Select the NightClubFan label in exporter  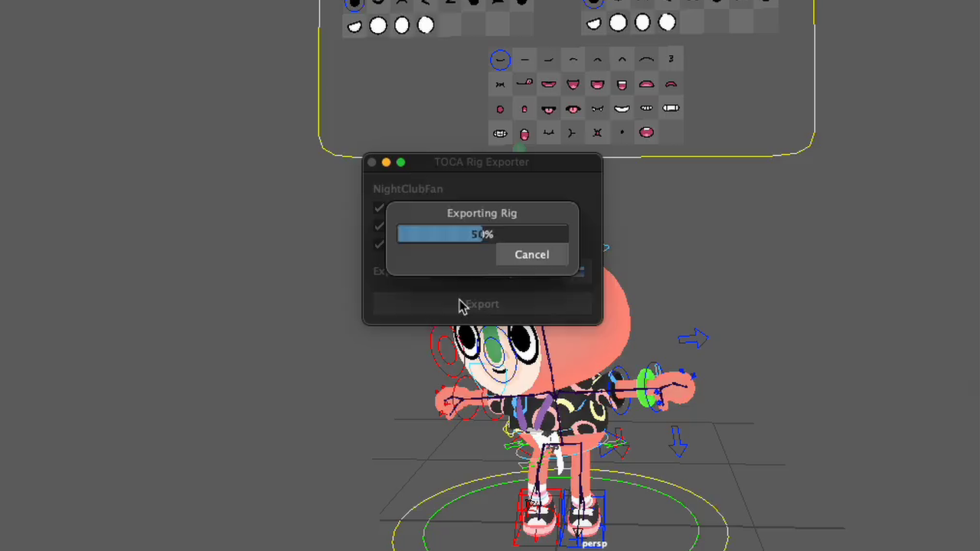pyautogui.click(x=407, y=189)
